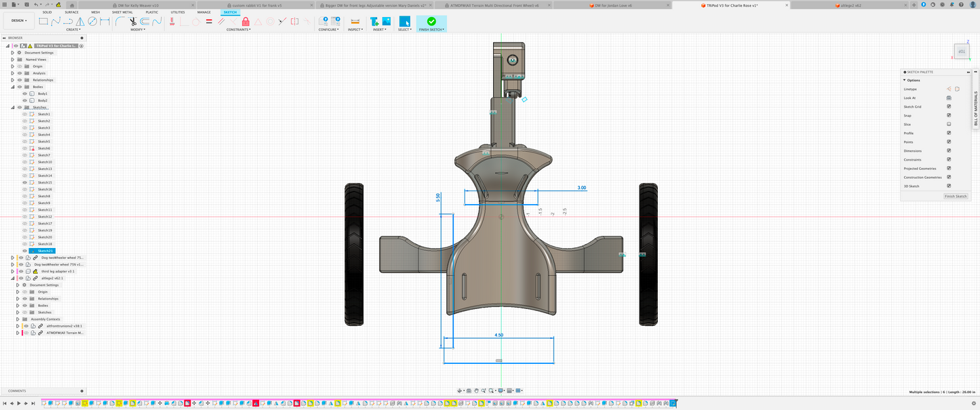This screenshot has height=410, width=980.
Task: Open the Design workspace dropdown
Action: [18, 20]
